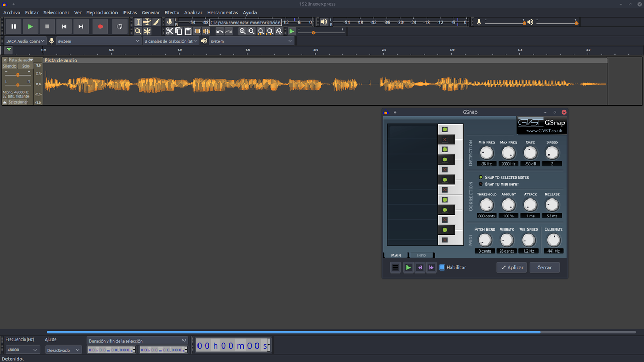Open the recording device 'system' dropdown

click(x=99, y=41)
